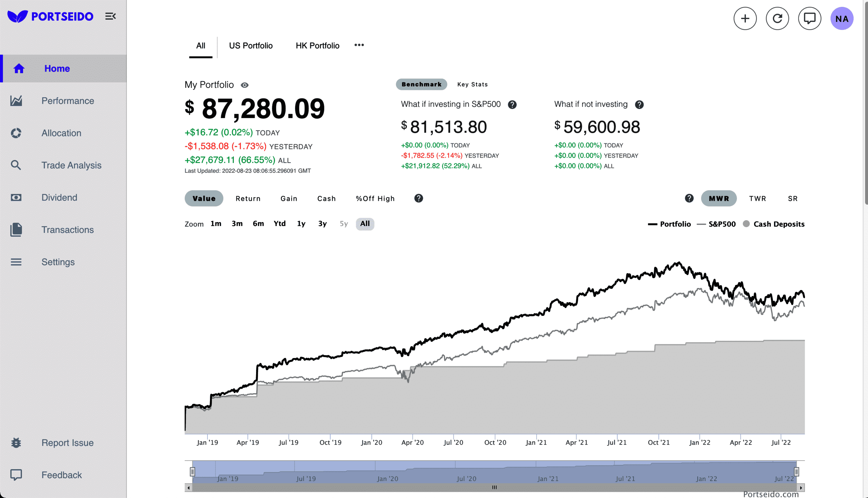The height and width of the screenshot is (498, 868).
Task: Click help icon next to S&P500 benchmark
Action: [512, 105]
